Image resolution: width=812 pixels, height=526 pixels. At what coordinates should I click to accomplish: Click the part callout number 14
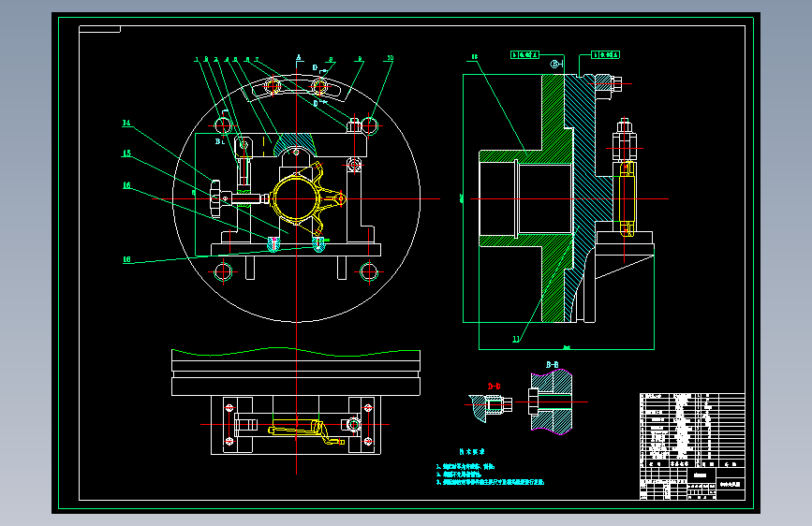point(126,124)
